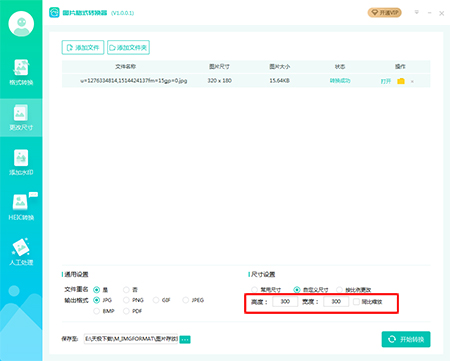
Task: Click the 高度 height input field
Action: tap(285, 302)
